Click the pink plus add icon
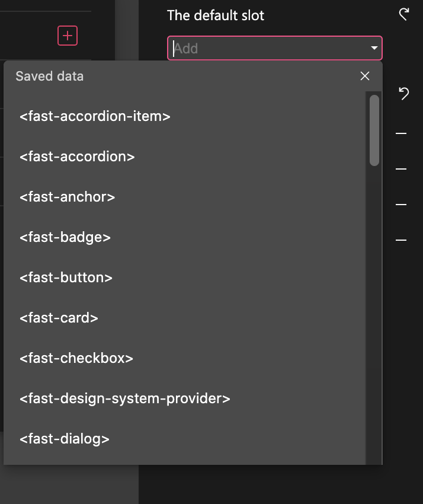Screen dimensions: 423x504 pos(68,36)
